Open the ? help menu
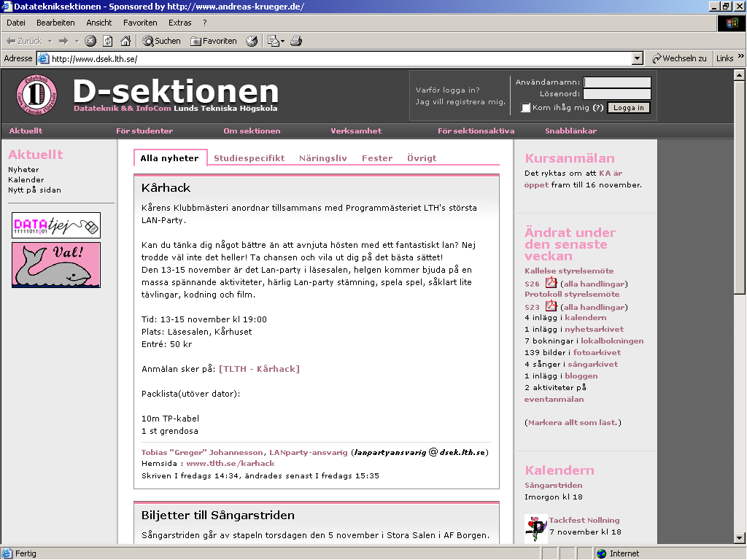Image resolution: width=747 pixels, height=560 pixels. click(x=205, y=23)
